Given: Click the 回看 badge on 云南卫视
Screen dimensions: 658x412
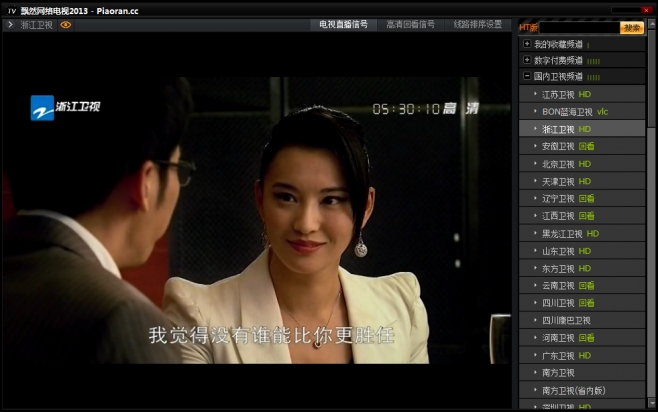Looking at the screenshot, I should pyautogui.click(x=587, y=286).
